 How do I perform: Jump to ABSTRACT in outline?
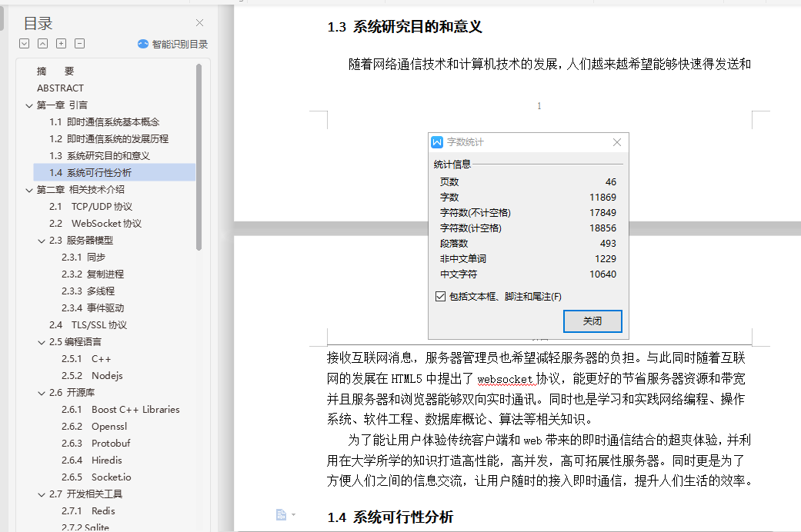click(x=60, y=88)
